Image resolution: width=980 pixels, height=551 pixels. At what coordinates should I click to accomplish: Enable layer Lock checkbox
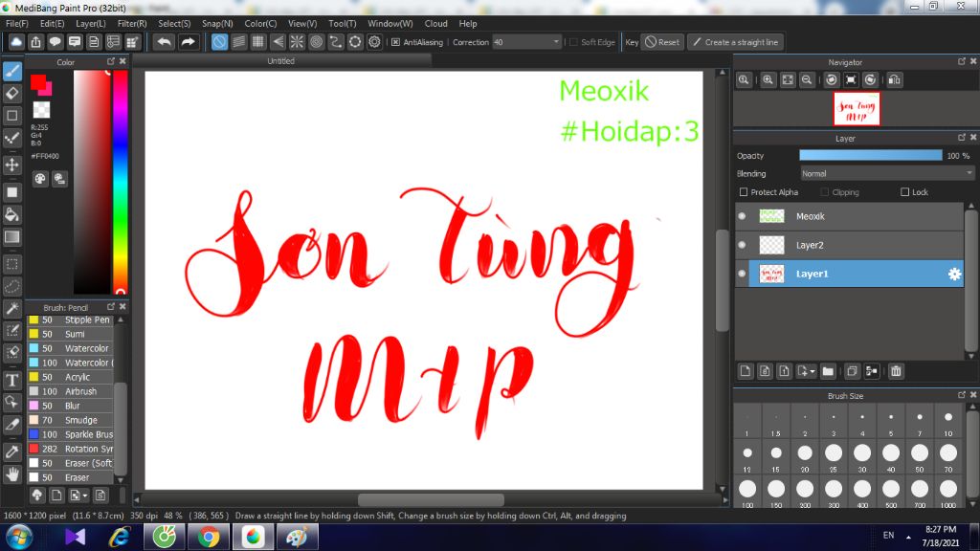click(x=904, y=192)
